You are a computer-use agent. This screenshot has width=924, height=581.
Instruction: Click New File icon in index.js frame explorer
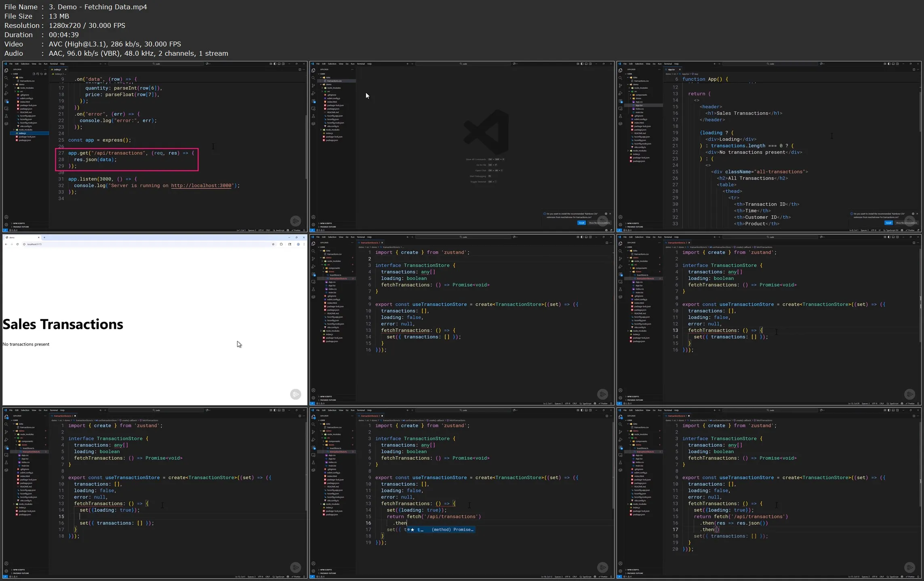coord(34,74)
